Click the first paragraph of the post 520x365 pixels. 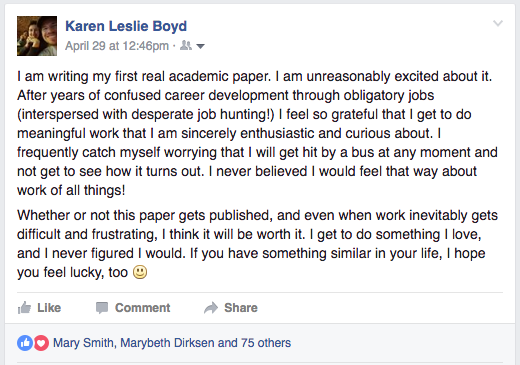click(257, 133)
